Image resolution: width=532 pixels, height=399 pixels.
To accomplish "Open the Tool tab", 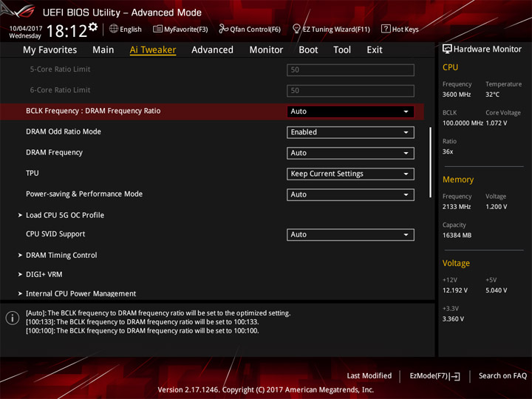I will coord(342,50).
